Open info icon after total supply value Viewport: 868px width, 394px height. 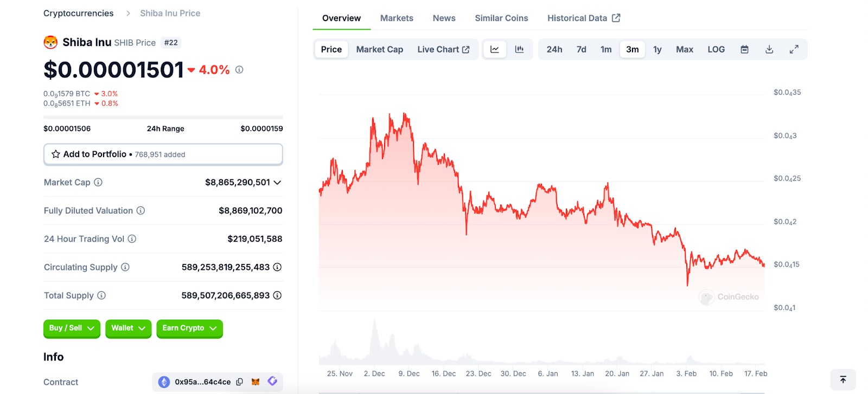[x=277, y=295]
